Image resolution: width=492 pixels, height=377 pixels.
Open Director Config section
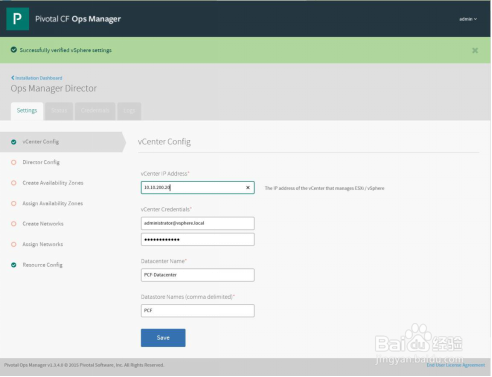(x=41, y=162)
